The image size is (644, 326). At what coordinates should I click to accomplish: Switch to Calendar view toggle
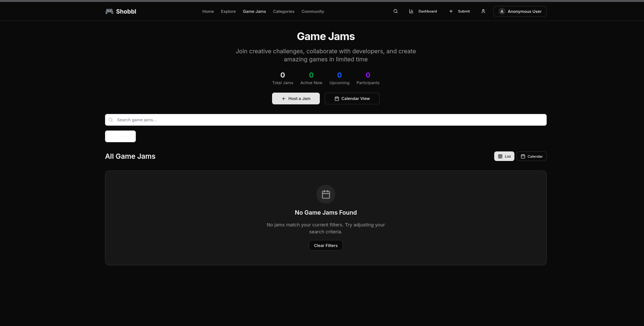click(x=531, y=156)
